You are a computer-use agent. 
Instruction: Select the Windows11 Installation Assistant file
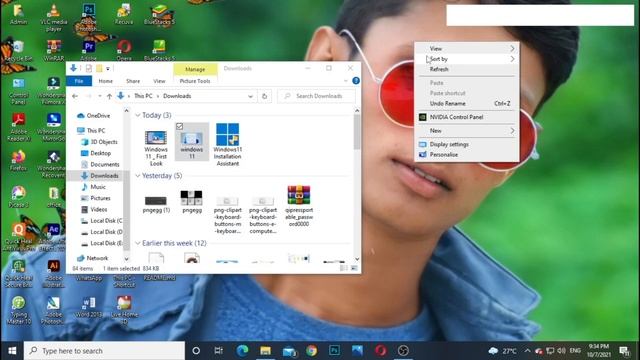(227, 144)
